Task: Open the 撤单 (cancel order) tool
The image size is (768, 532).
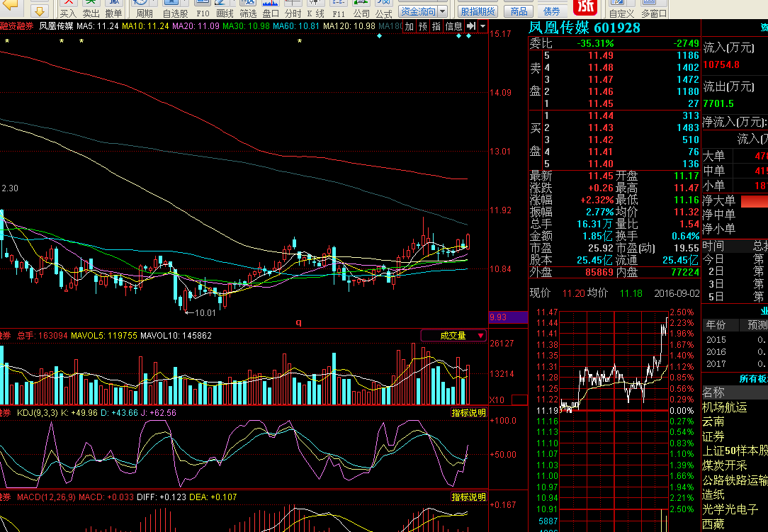Action: [x=113, y=9]
